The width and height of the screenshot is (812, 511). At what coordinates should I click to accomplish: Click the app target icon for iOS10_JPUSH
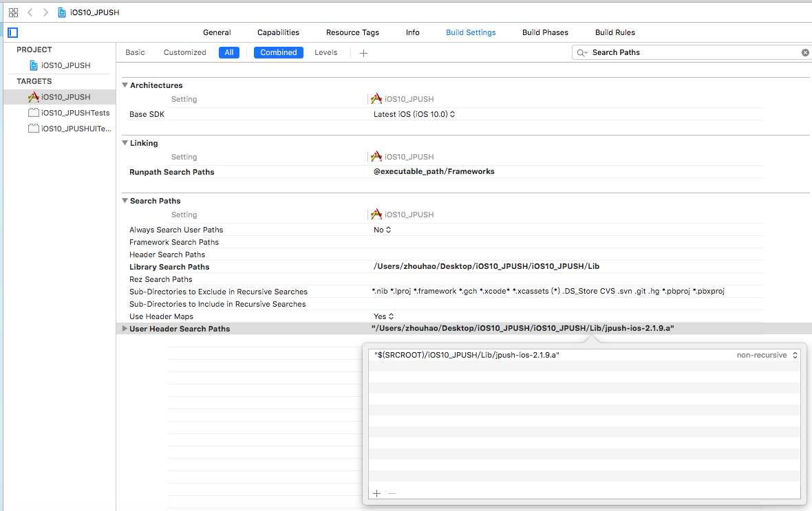click(34, 97)
